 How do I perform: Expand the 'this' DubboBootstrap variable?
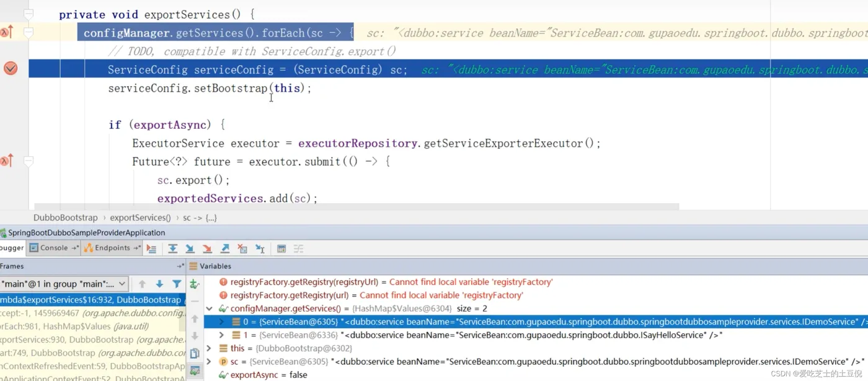(209, 348)
